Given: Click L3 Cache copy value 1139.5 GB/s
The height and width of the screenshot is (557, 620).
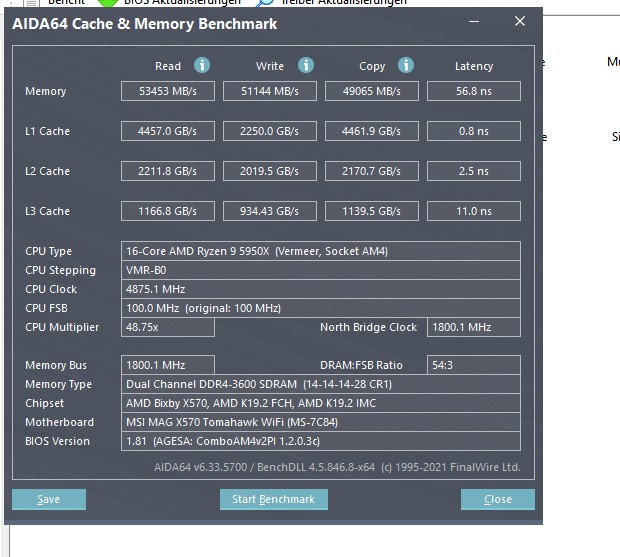Looking at the screenshot, I should click(372, 211).
